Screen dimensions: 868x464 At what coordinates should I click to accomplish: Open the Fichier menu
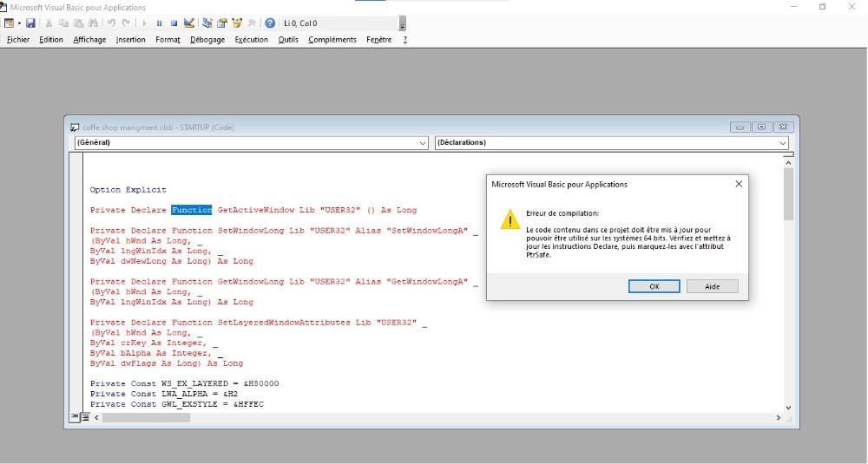tap(18, 39)
